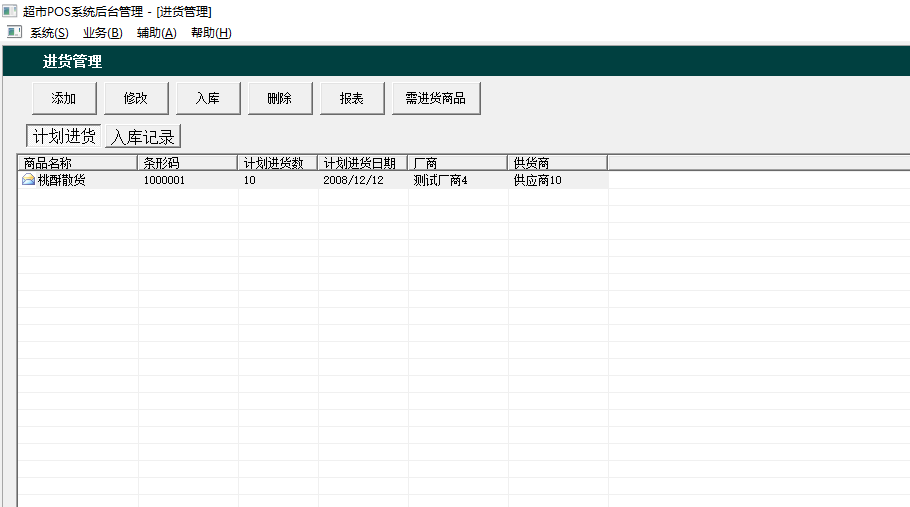Sort by the 计划进货数 column header
The width and height of the screenshot is (910, 507).
(277, 162)
